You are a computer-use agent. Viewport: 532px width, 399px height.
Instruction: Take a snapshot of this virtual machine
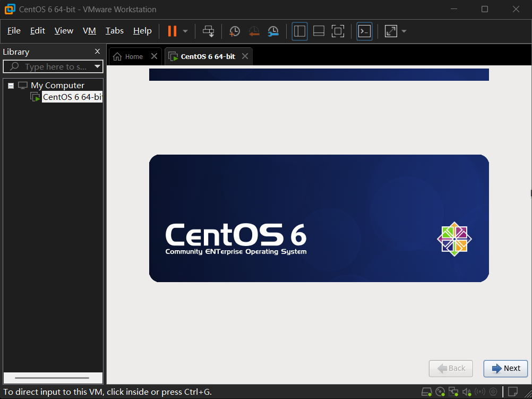pyautogui.click(x=235, y=31)
